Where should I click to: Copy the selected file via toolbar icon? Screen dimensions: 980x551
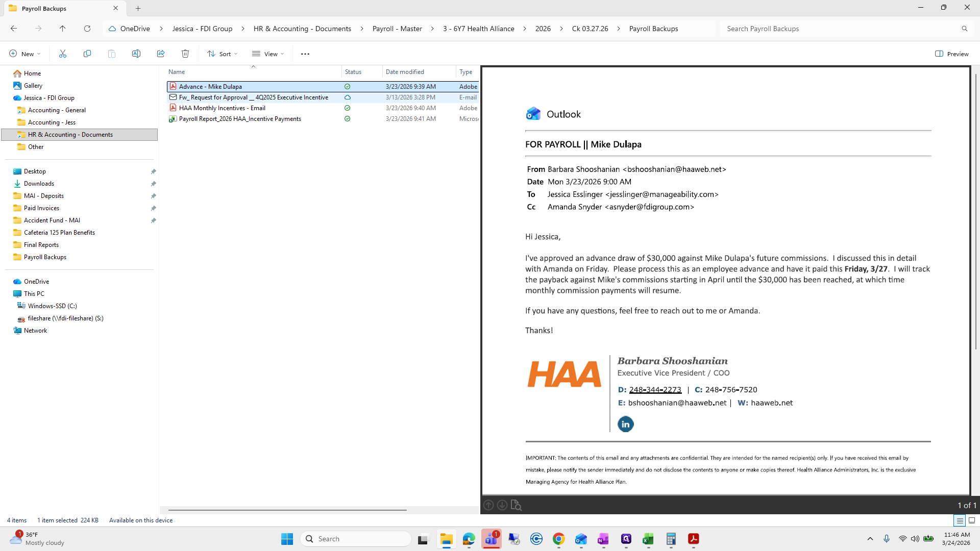pyautogui.click(x=87, y=54)
